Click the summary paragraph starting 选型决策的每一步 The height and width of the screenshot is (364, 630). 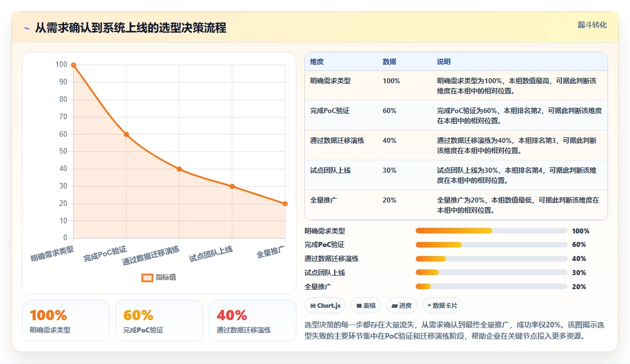[x=454, y=330]
